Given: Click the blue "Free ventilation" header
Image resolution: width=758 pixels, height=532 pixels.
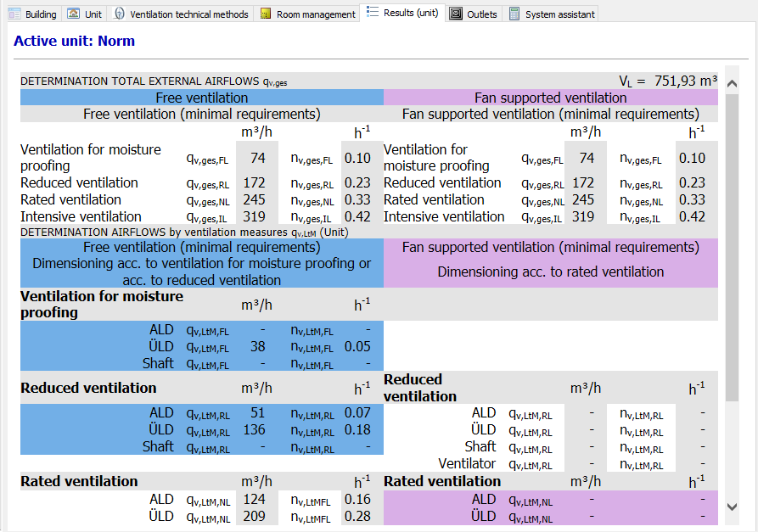Looking at the screenshot, I should (201, 98).
